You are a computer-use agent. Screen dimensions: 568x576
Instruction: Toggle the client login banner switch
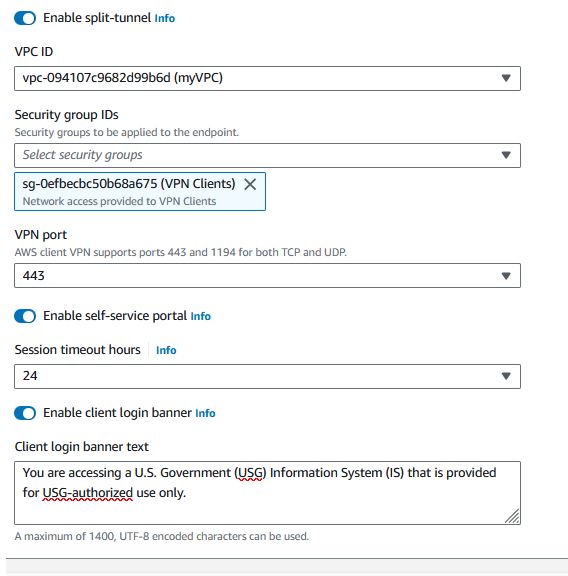pyautogui.click(x=25, y=413)
